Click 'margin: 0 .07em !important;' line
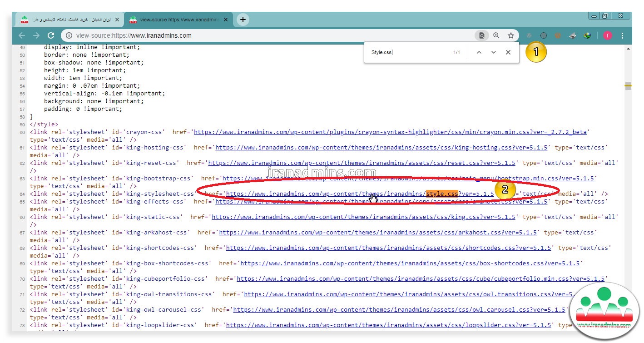The height and width of the screenshot is (343, 644). pos(92,86)
